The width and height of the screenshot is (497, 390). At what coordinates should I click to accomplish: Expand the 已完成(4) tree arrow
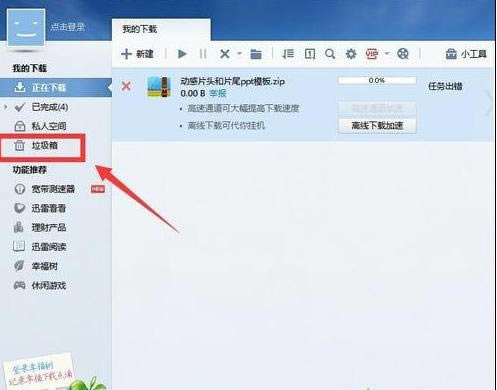coord(6,107)
